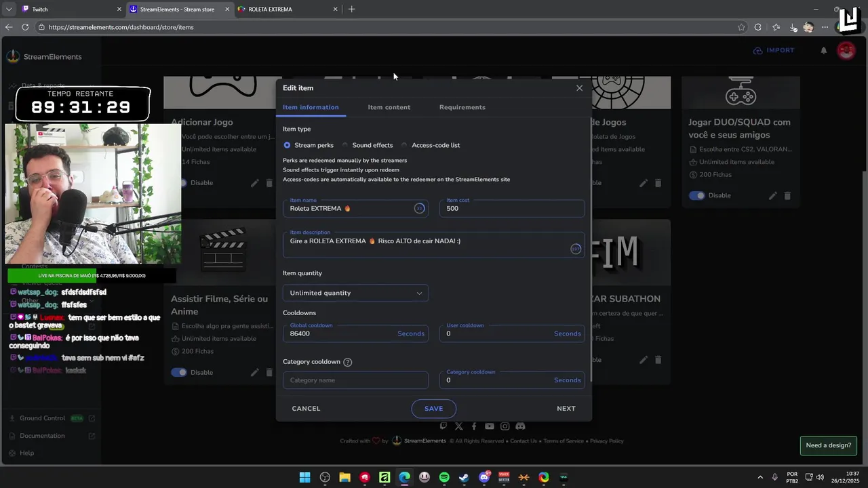Open Help in sidebar
The height and width of the screenshot is (488, 868).
coord(26,453)
